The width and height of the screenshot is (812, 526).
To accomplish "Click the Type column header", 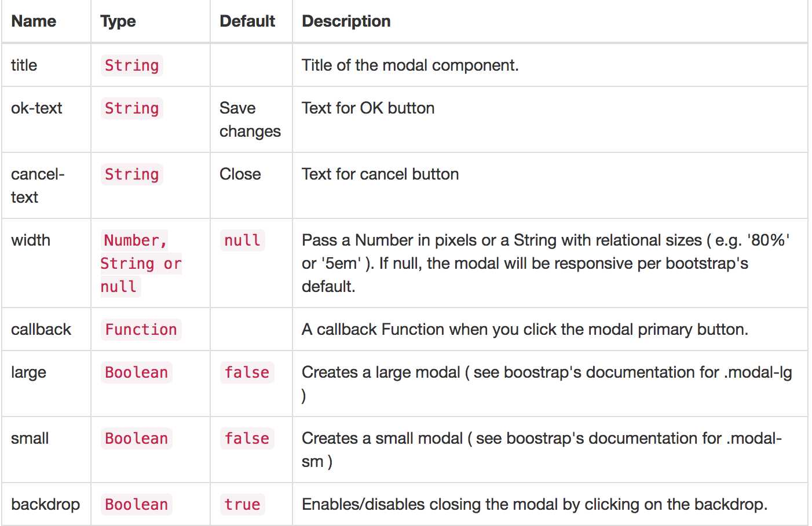I will coord(118,21).
